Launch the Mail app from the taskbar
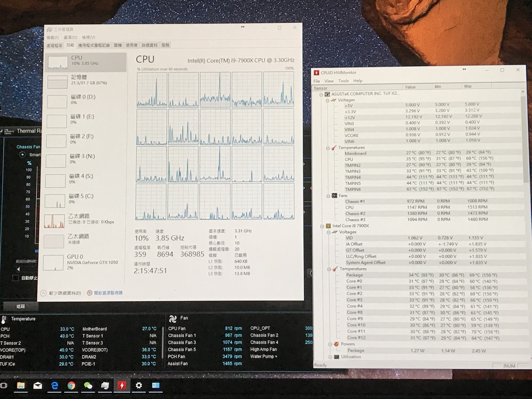532x399 pixels. 38,385
